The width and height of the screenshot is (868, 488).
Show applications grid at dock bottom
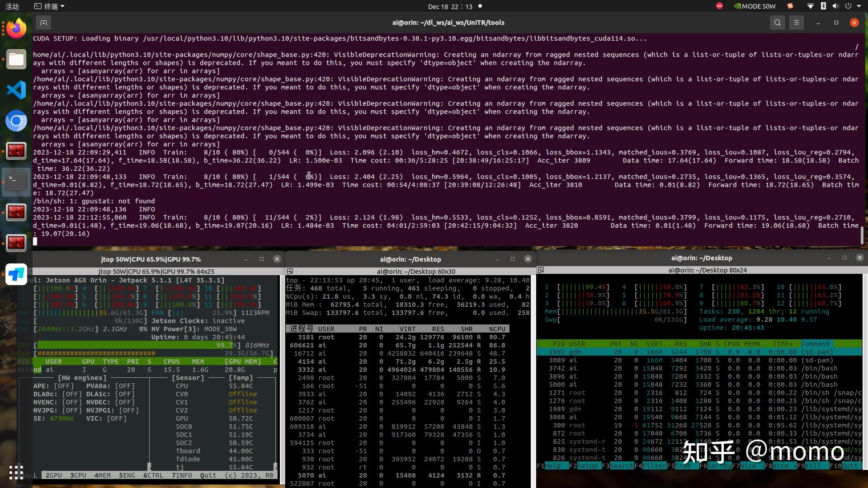(16, 472)
